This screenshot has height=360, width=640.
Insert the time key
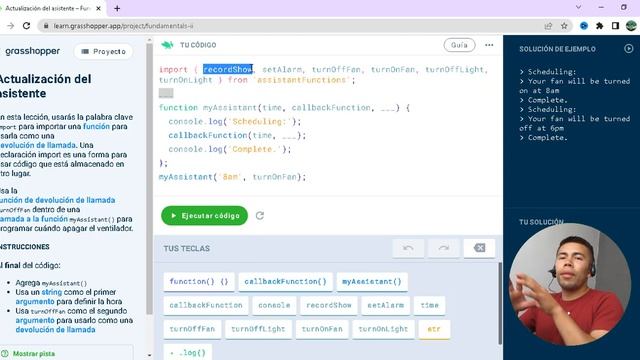pos(429,305)
